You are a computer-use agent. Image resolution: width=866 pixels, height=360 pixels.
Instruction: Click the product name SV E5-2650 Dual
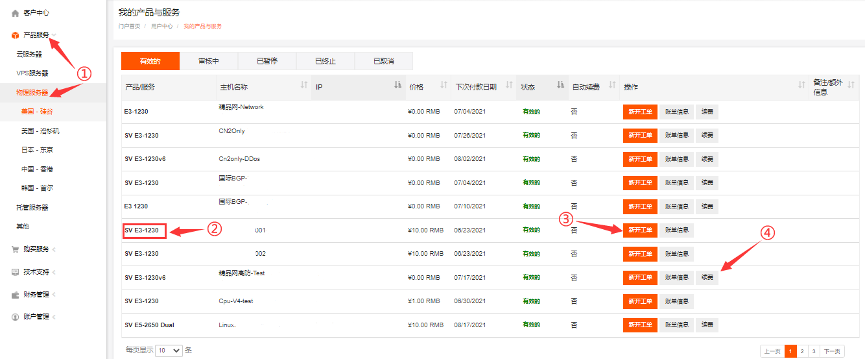[150, 325]
